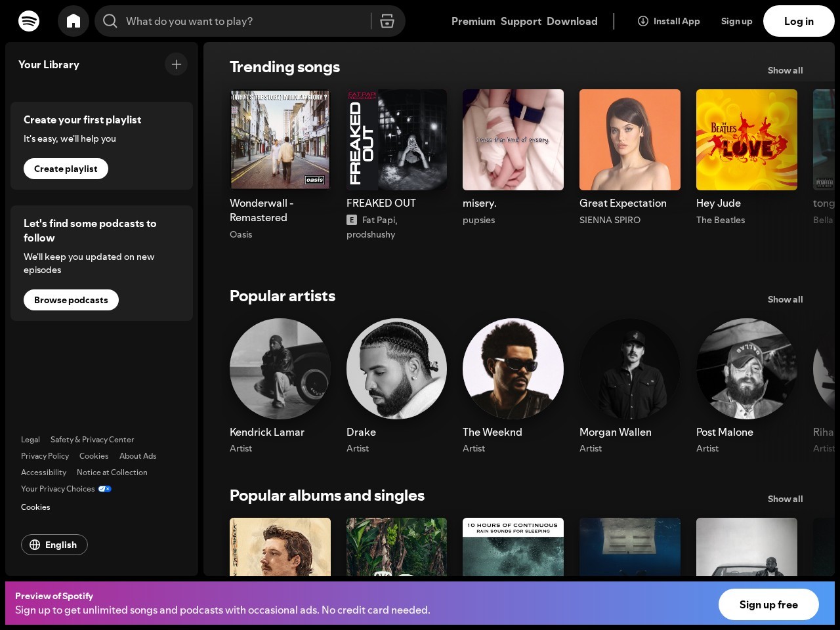Click the Sign up free button

coord(768,604)
